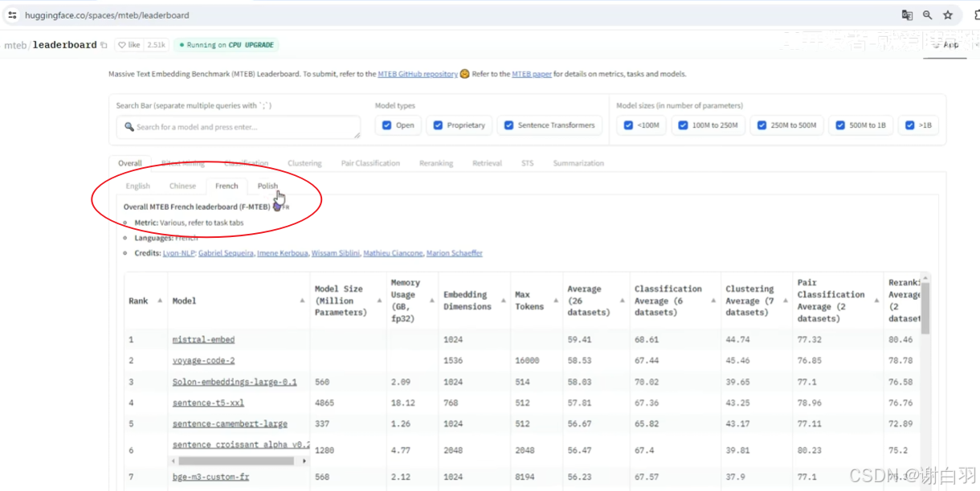Open Mathieu Ciancone credits link

393,253
